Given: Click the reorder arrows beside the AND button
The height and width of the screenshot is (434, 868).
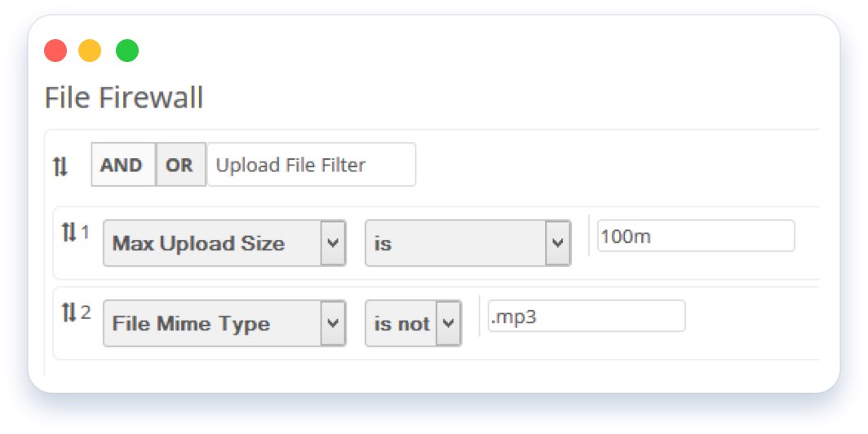Looking at the screenshot, I should 60,166.
